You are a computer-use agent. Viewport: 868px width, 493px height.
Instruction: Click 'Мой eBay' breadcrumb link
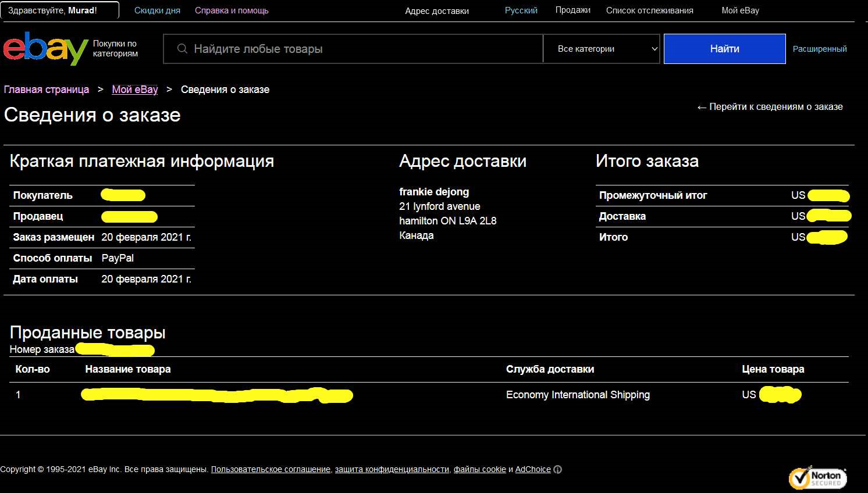(134, 90)
